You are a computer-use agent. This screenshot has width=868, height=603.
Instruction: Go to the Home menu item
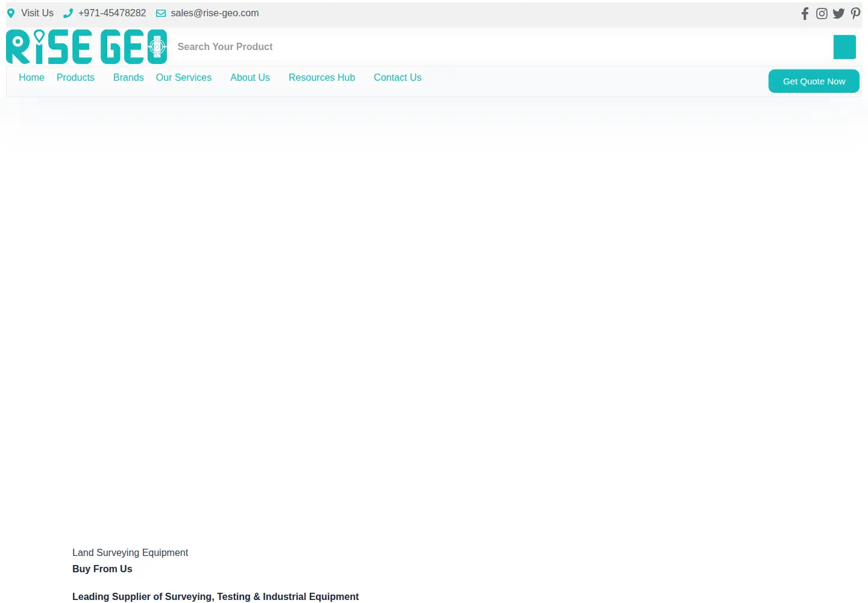pos(31,77)
